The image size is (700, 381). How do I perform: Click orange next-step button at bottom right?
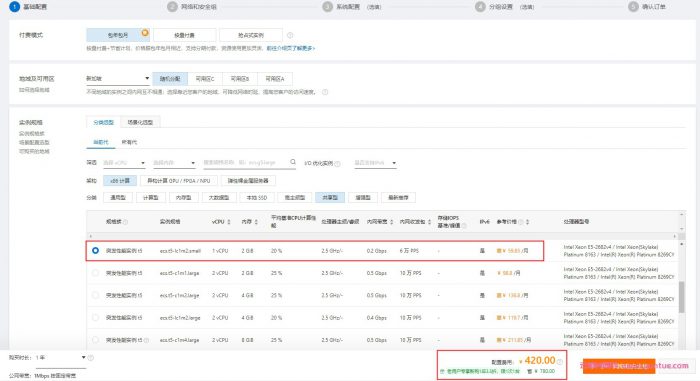click(619, 366)
